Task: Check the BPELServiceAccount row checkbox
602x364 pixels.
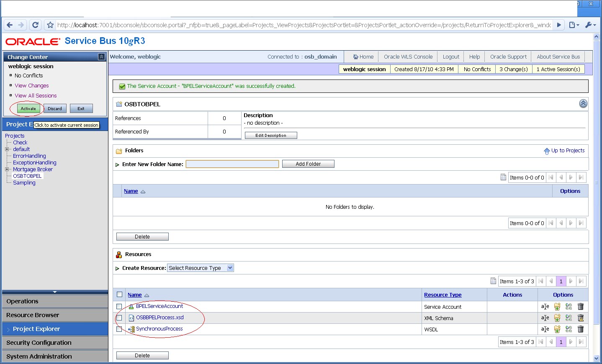Action: pos(119,307)
